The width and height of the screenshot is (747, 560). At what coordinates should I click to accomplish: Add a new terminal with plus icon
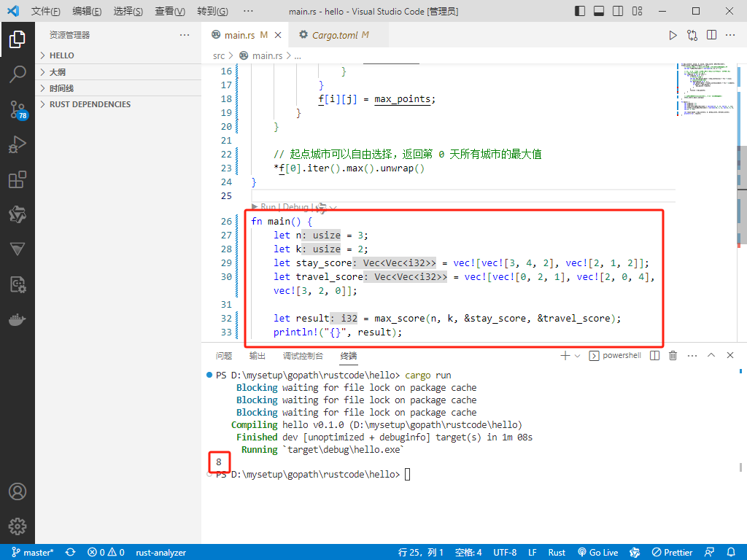[565, 356]
